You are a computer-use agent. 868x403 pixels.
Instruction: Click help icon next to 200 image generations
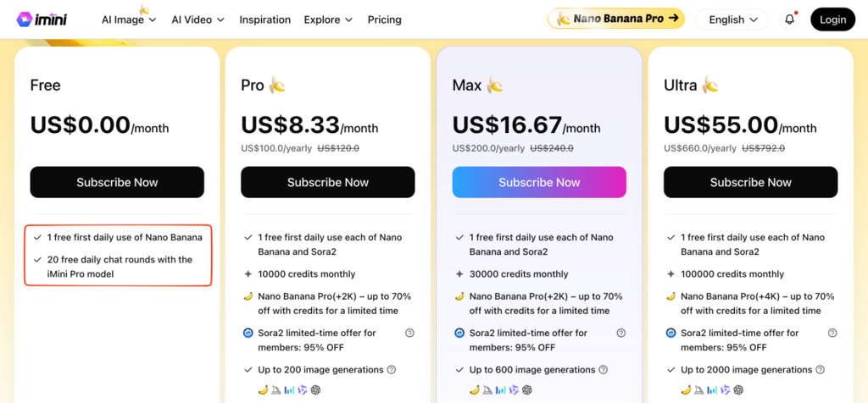392,370
